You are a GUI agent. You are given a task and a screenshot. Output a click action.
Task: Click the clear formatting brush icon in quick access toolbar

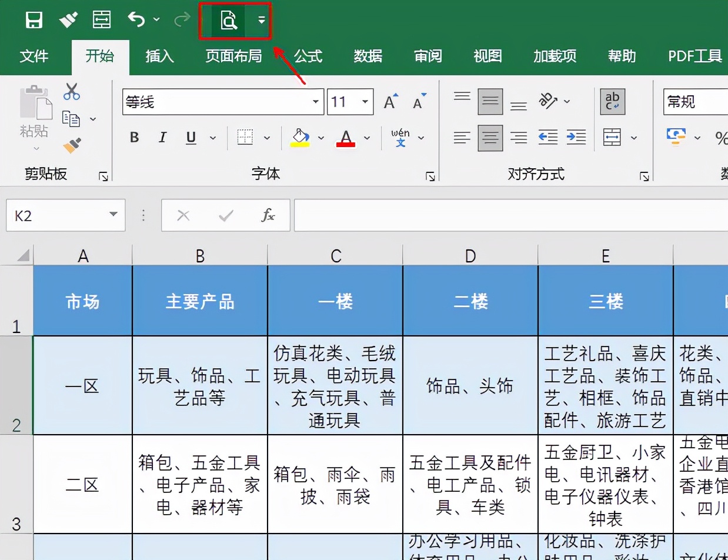(68, 21)
